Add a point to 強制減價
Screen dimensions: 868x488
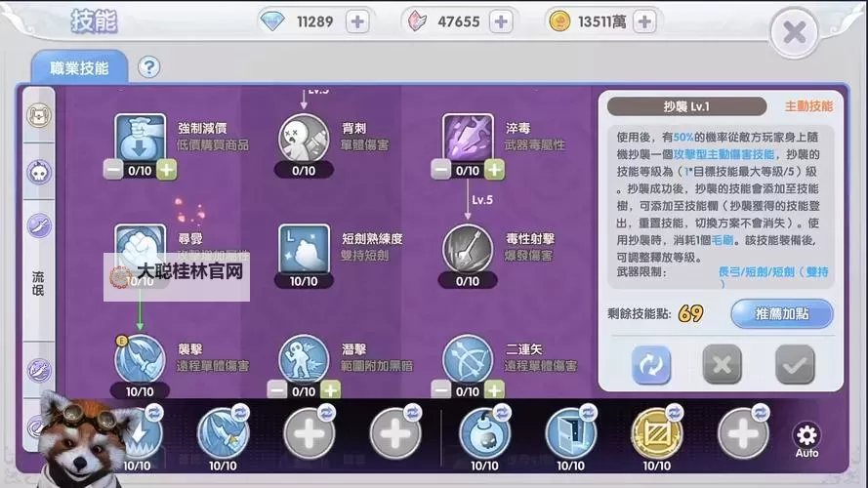167,170
